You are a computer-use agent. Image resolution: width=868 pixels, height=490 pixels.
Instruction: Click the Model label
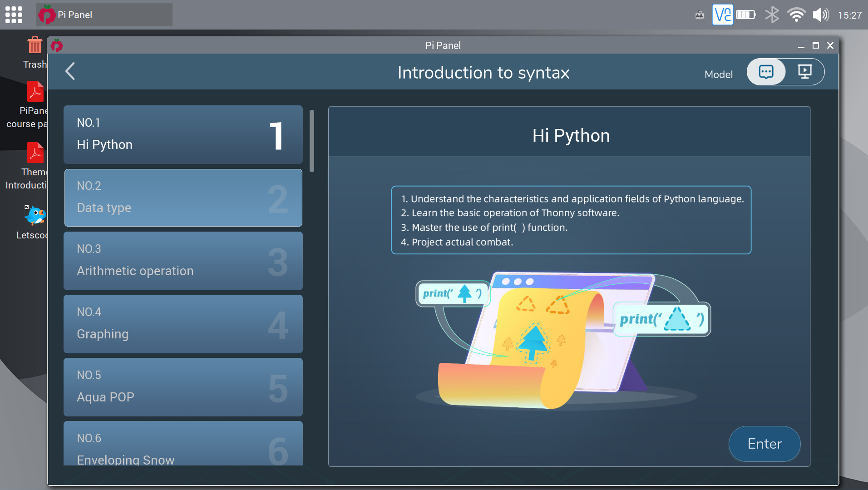pos(719,74)
